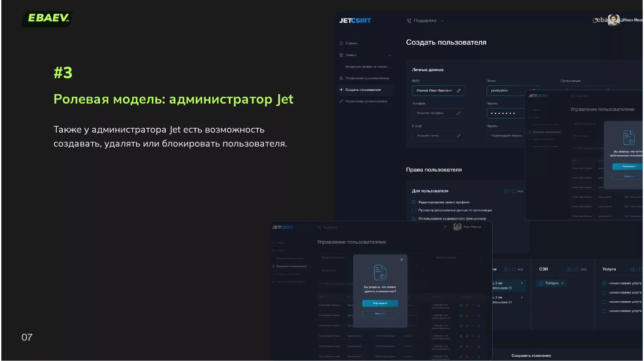644x361 pixels.
Task: Expand the Fortigate chevron
Action: click(x=562, y=283)
